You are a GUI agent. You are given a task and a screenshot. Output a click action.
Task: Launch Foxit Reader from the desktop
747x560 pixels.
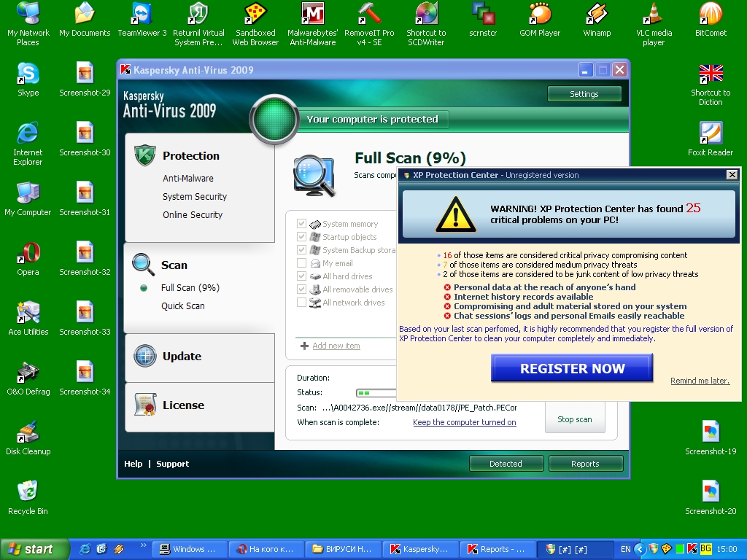click(711, 139)
